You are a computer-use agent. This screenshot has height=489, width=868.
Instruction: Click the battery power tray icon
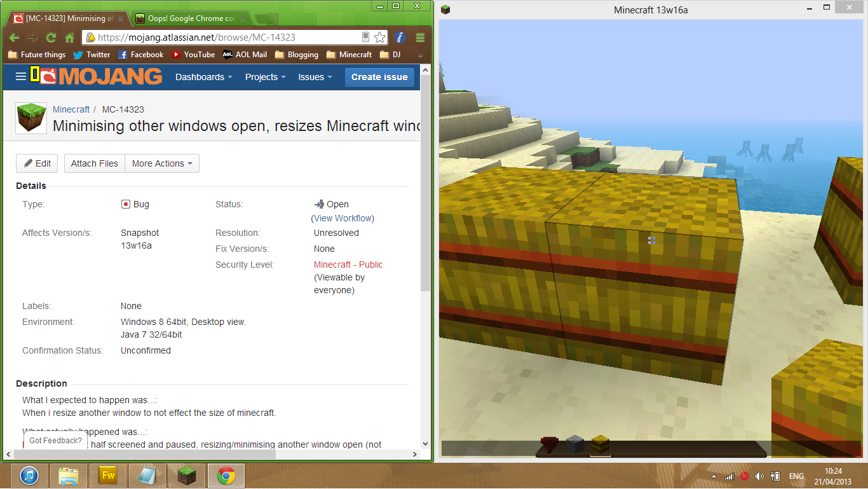(775, 476)
